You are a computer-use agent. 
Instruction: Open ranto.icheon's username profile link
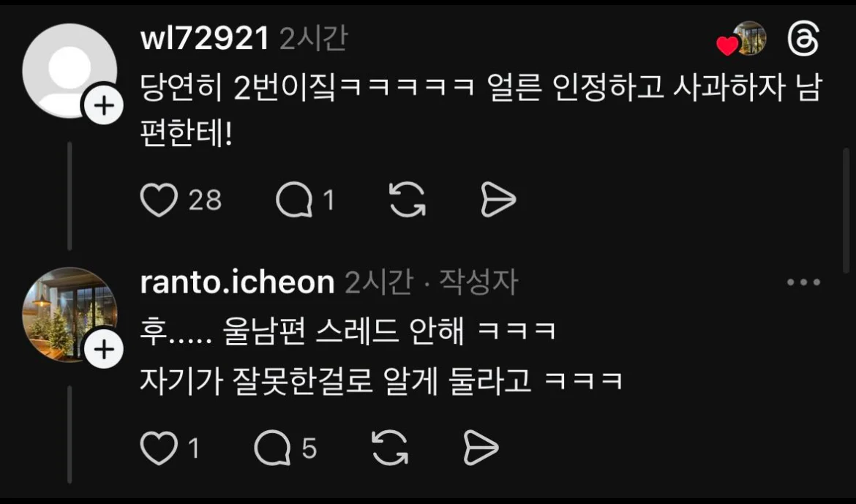(x=238, y=282)
